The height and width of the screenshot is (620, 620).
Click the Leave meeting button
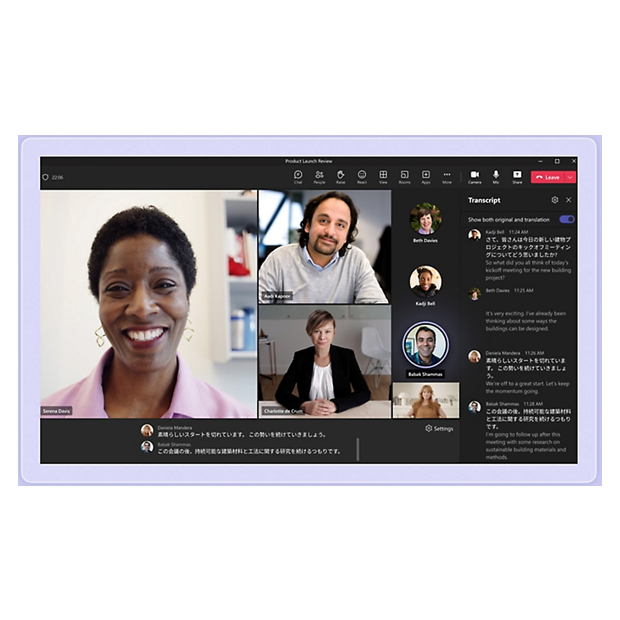pos(547,177)
